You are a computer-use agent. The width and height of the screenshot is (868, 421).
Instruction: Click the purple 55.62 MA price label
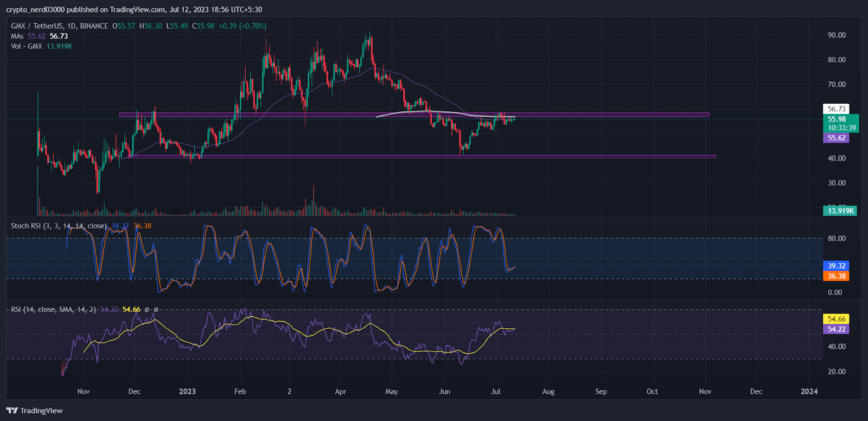pyautogui.click(x=836, y=138)
